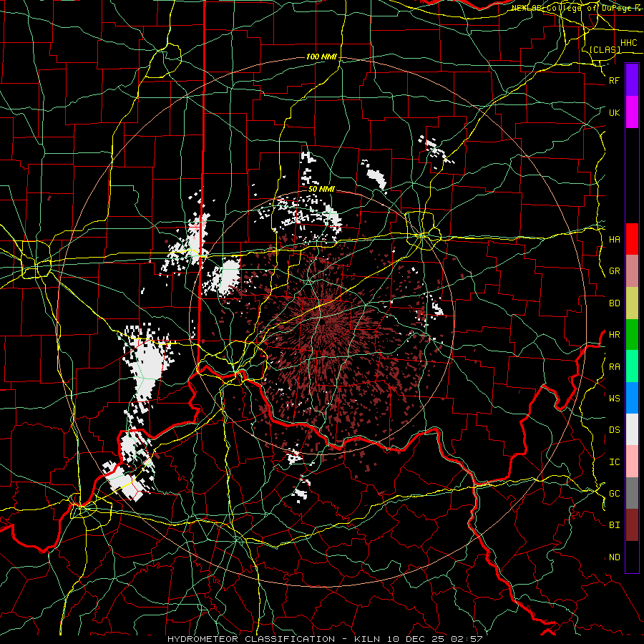Image resolution: width=644 pixels, height=644 pixels.
Task: Click the GC legend label
Action: point(615,494)
